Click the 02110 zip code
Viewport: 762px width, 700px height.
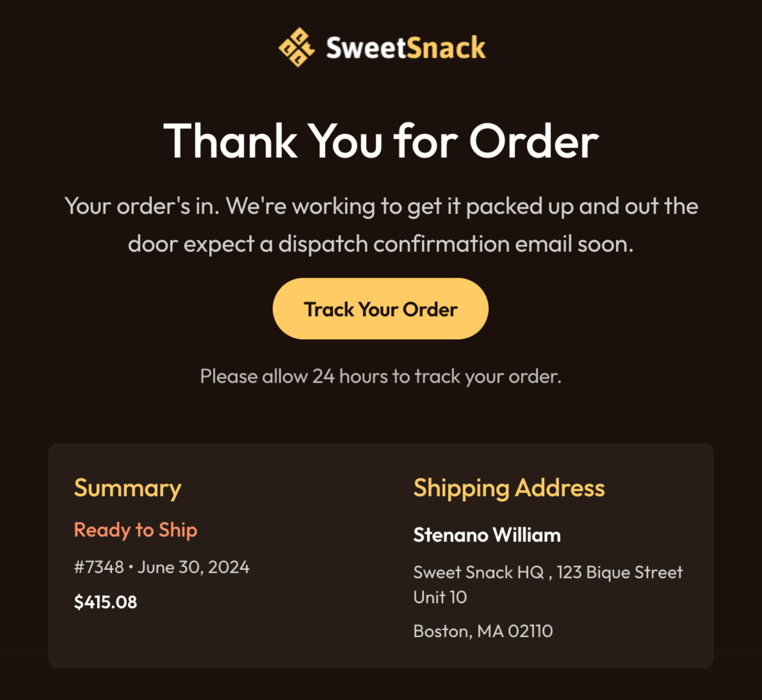530,631
